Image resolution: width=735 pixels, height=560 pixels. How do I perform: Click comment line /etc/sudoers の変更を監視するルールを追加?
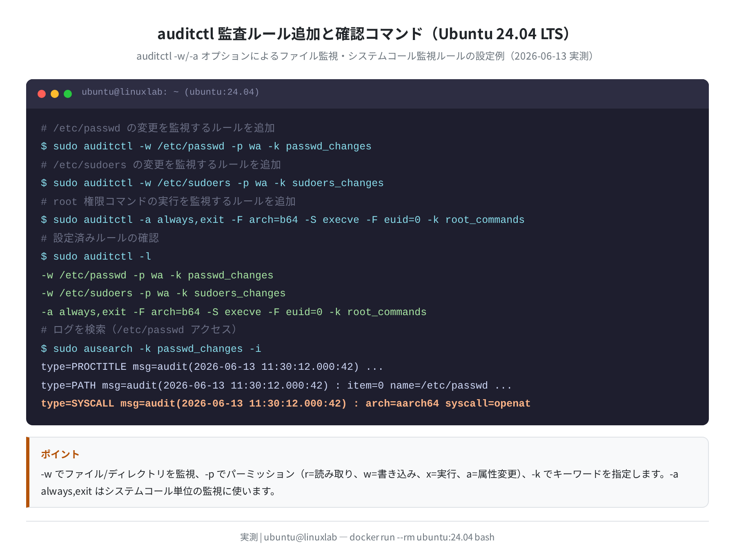click(x=161, y=165)
